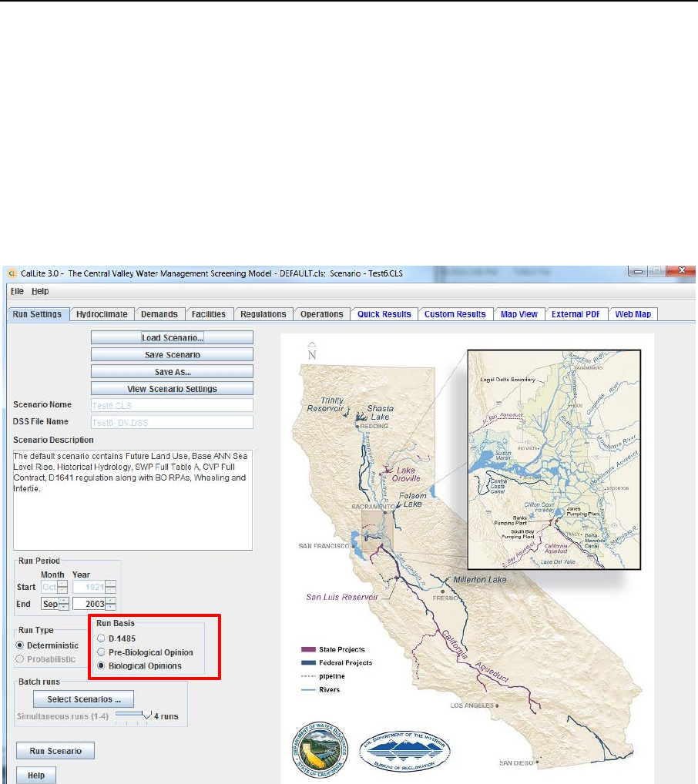Open the Demands tab
698x784 pixels.
[x=159, y=314]
